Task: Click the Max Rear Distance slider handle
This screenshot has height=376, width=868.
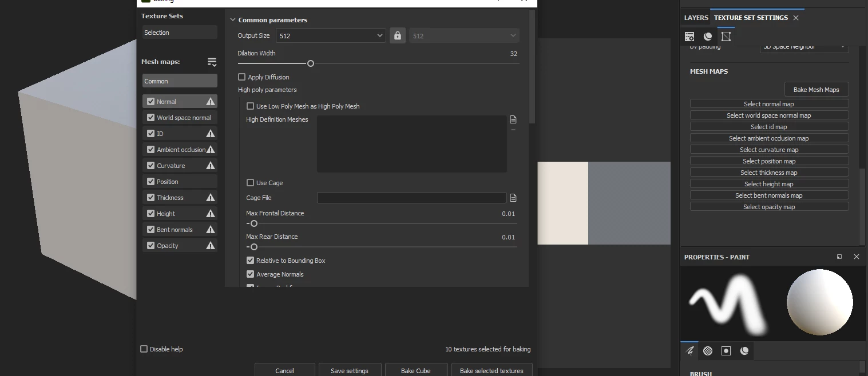Action: click(254, 247)
